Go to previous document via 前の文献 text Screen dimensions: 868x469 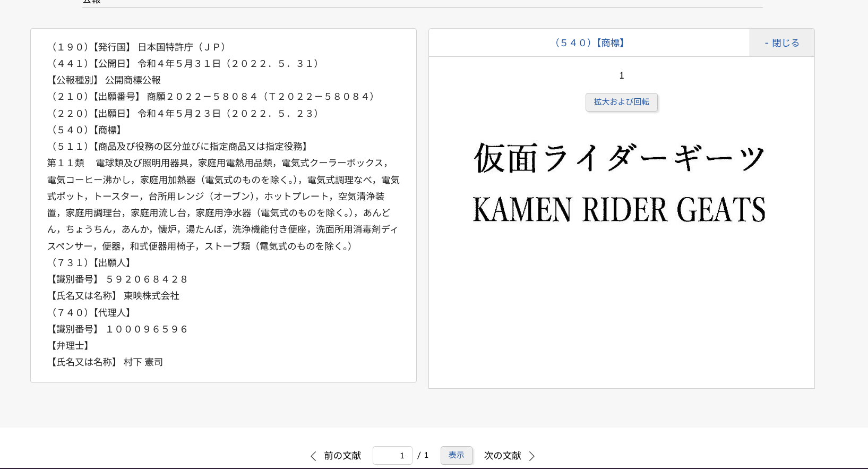tap(342, 456)
